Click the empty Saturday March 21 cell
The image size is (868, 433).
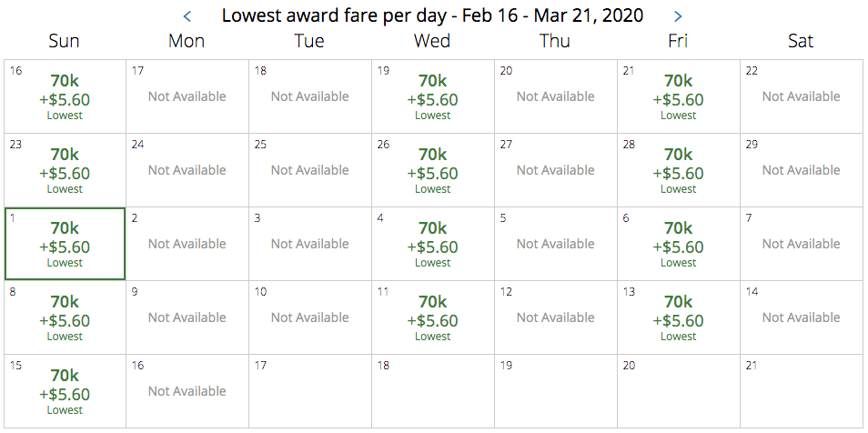(x=801, y=391)
